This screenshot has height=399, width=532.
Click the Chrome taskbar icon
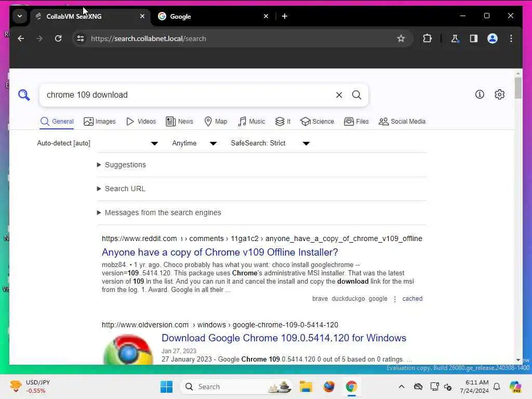pyautogui.click(x=352, y=387)
